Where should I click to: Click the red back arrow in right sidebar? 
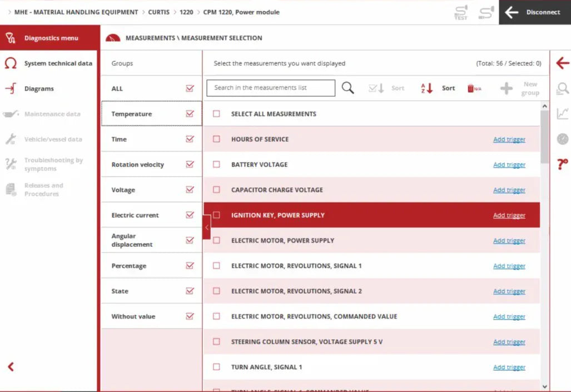[x=562, y=63]
